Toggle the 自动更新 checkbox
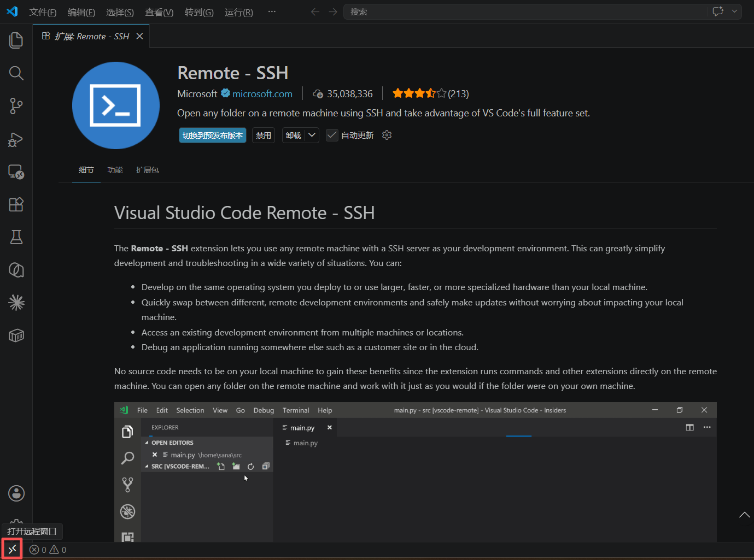This screenshot has height=560, width=754. (332, 135)
